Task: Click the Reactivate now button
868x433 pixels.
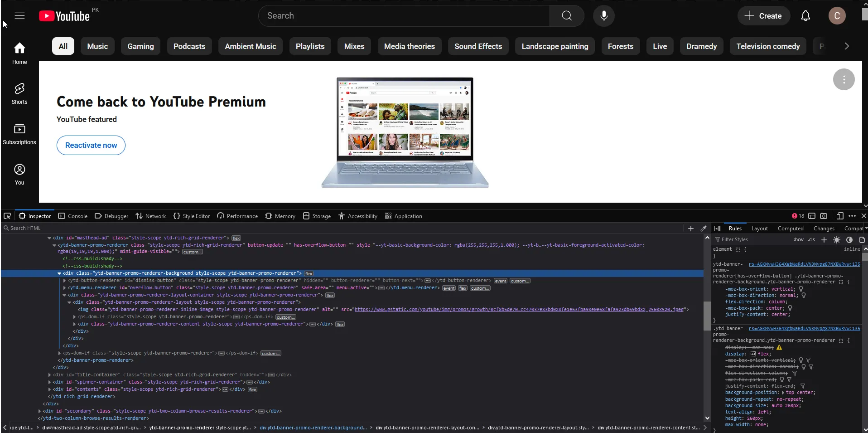Action: click(x=91, y=146)
